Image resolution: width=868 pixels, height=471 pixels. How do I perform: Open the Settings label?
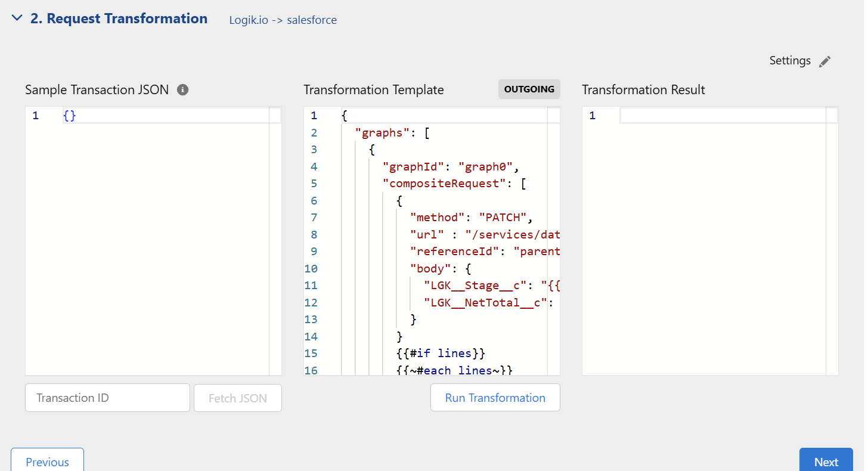click(790, 61)
